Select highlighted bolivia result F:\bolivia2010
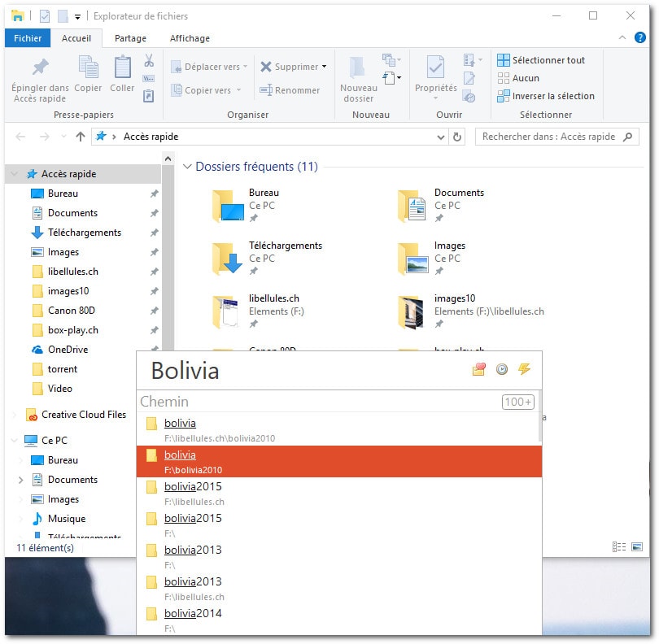 pyautogui.click(x=338, y=461)
